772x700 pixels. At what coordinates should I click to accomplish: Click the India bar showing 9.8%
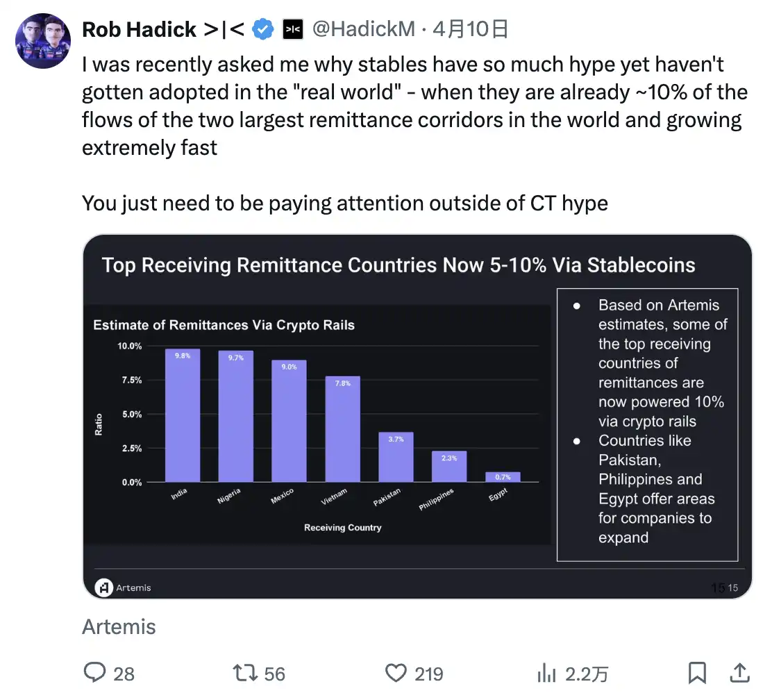(x=183, y=415)
